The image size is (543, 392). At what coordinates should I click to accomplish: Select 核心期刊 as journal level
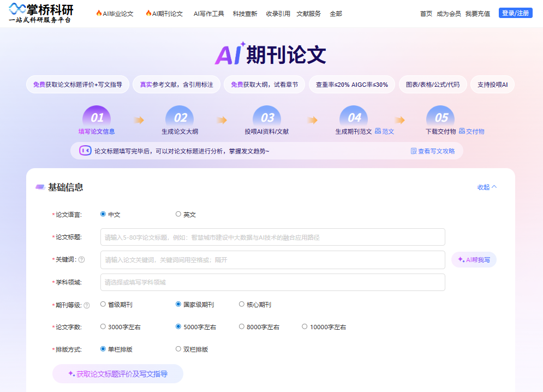241,304
